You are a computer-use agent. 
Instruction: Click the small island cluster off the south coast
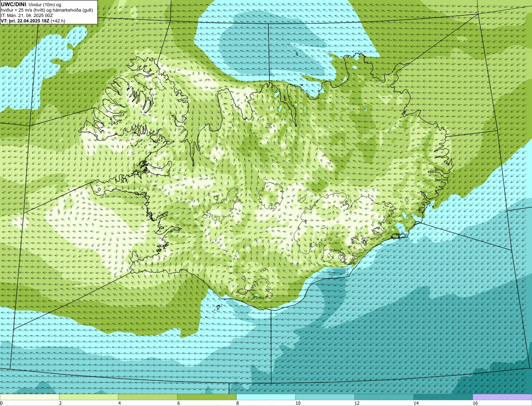217,308
